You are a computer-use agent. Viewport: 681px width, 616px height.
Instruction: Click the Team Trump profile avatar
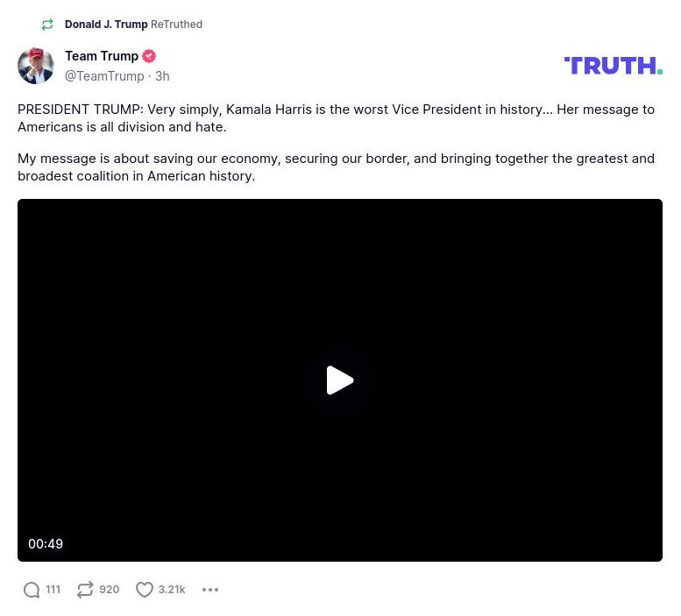[36, 66]
